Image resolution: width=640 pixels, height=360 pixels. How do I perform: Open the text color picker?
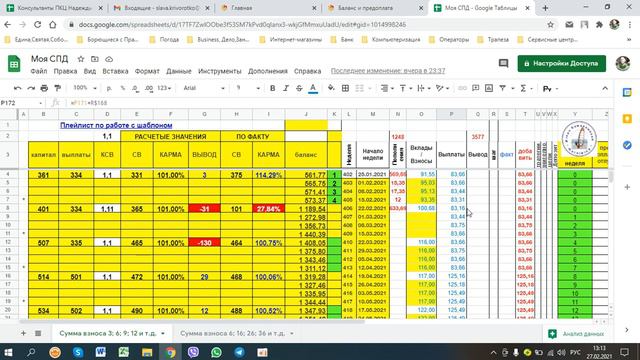pyautogui.click(x=313, y=88)
